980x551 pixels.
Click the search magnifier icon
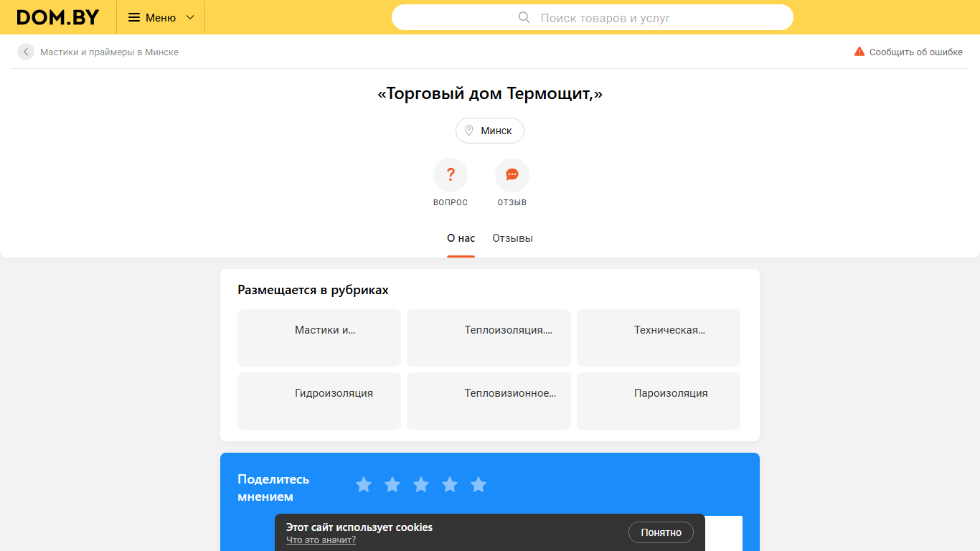(x=524, y=17)
